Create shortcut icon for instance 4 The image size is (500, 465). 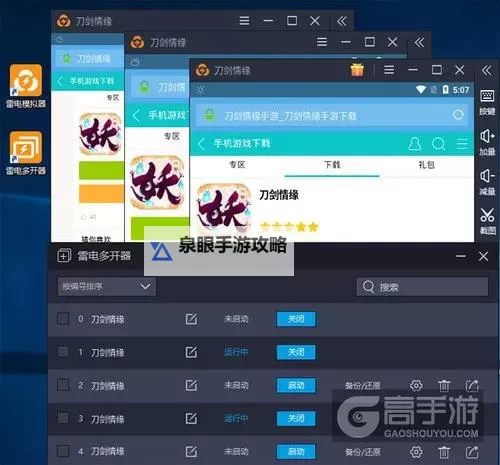[472, 452]
